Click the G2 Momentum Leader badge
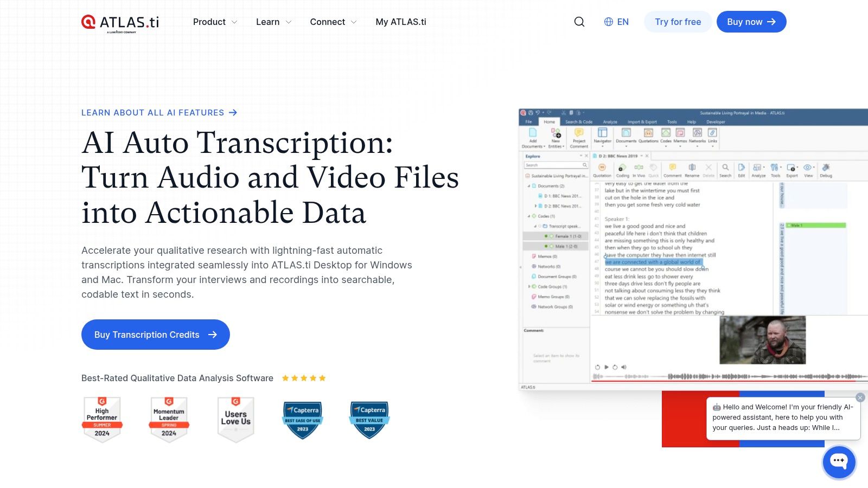The height and width of the screenshot is (488, 868). tap(169, 420)
